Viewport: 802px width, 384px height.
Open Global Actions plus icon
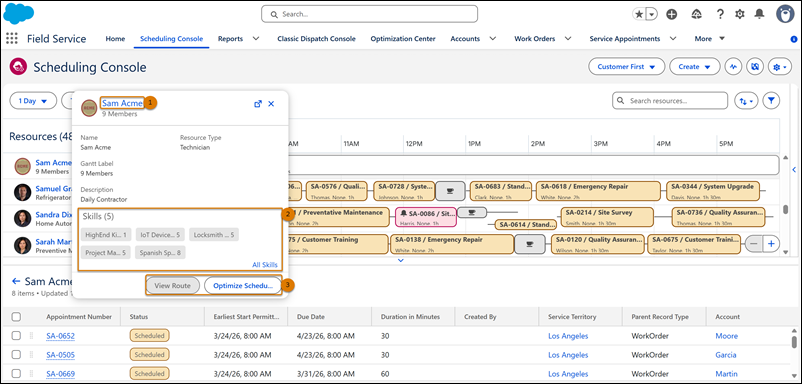coord(672,14)
